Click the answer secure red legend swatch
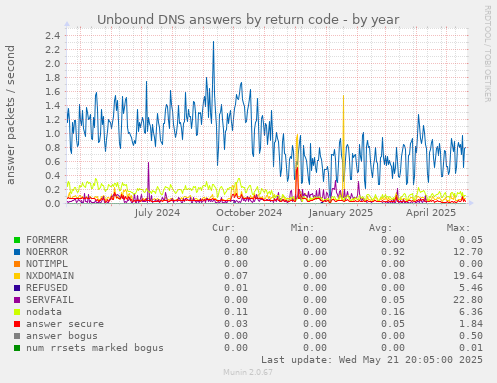This screenshot has height=383, width=497. pos(17,324)
